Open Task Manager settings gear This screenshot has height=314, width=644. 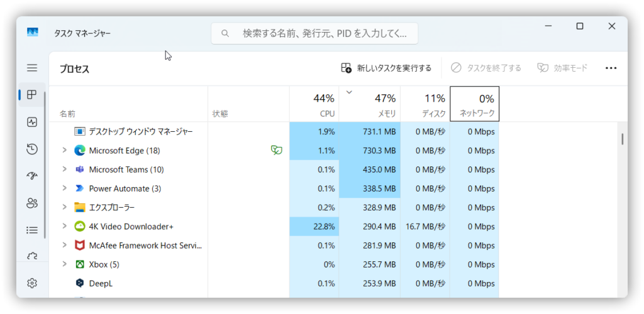tap(32, 283)
